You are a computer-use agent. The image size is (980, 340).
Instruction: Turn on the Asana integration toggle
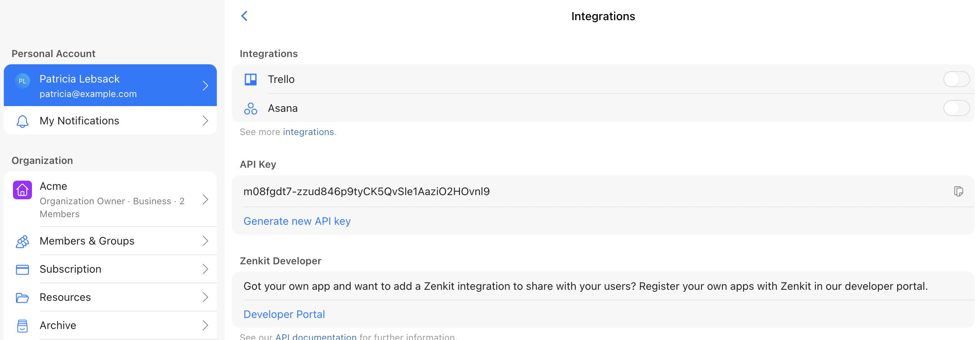(956, 108)
